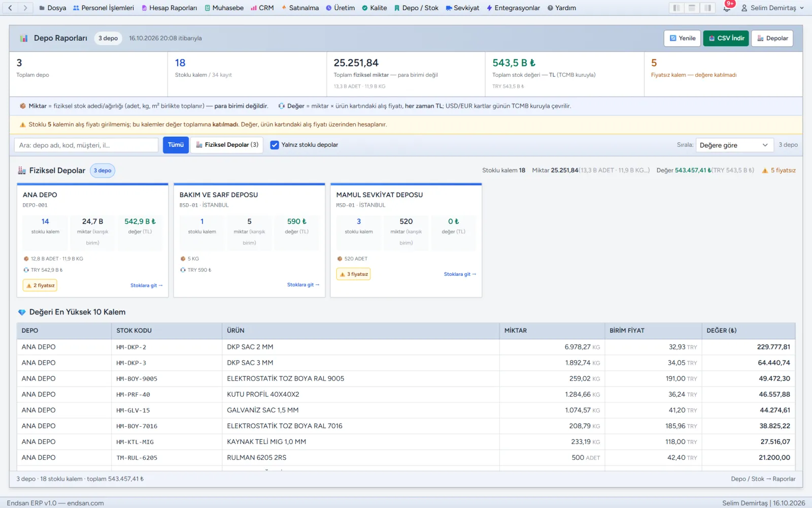This screenshot has height=508, width=812.
Task: Click the Depo Raporları chart icon
Action: pos(24,39)
